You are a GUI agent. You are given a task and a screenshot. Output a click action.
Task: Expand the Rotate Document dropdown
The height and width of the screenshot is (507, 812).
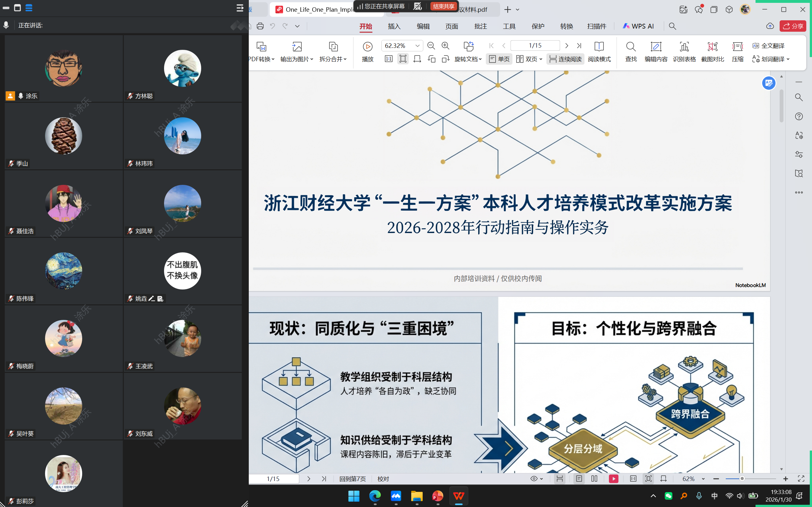(x=468, y=59)
